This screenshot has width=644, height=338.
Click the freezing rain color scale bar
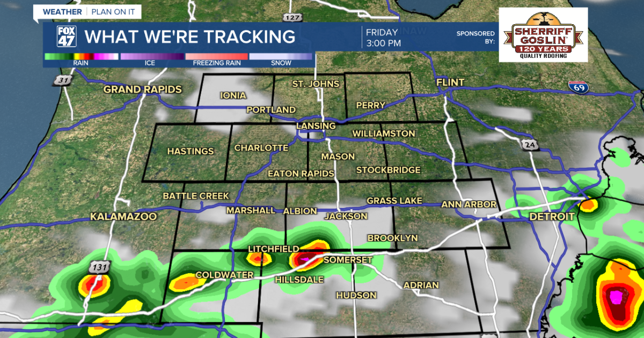[217, 56]
